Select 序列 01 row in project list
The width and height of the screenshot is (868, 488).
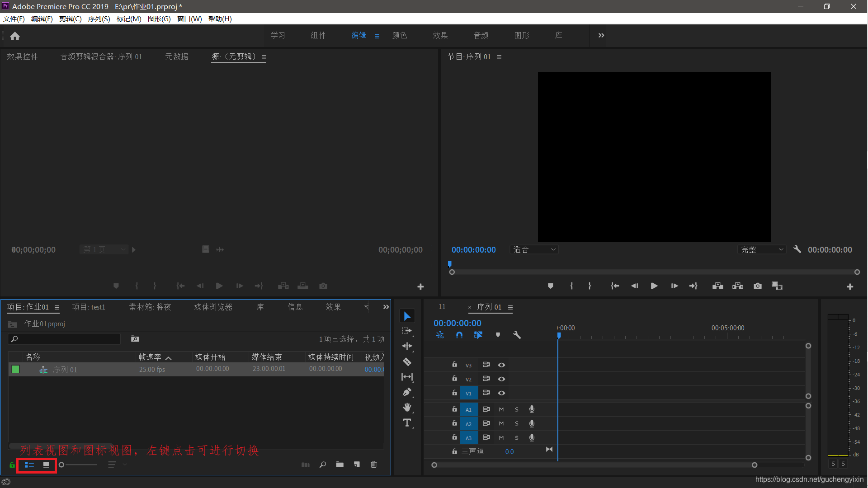click(x=196, y=370)
